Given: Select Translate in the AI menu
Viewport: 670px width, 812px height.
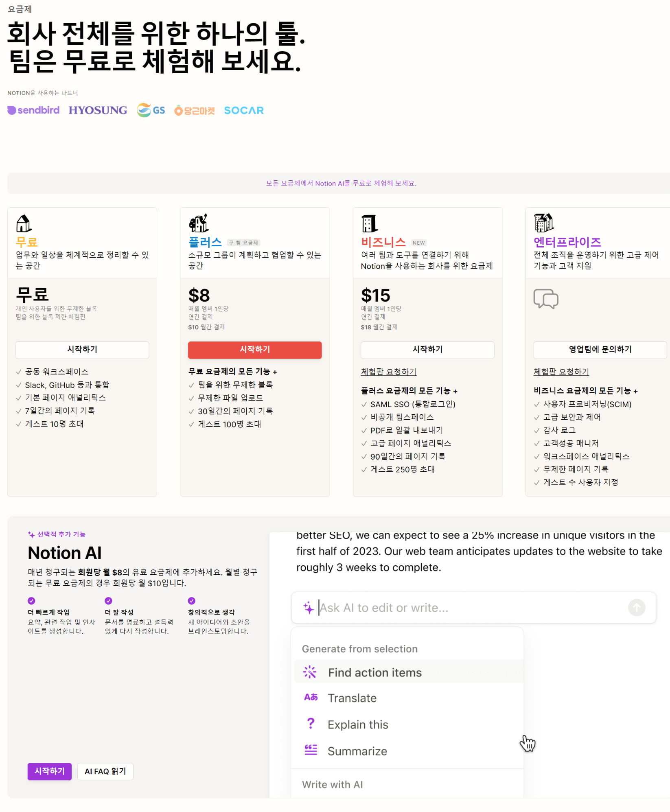Looking at the screenshot, I should pyautogui.click(x=409, y=698).
